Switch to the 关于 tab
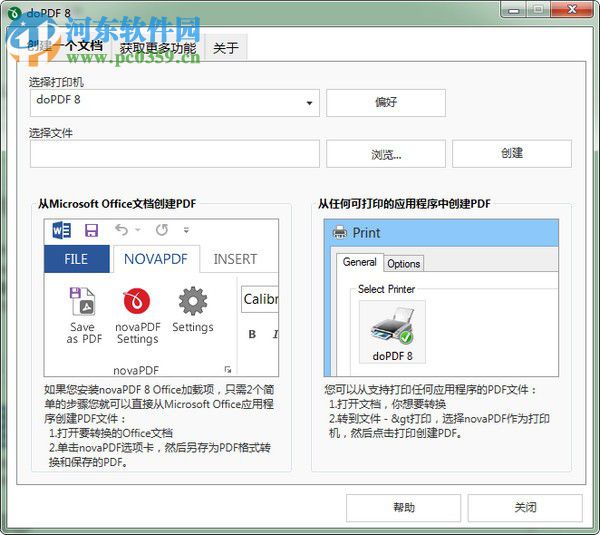600x535 pixels. 226,48
